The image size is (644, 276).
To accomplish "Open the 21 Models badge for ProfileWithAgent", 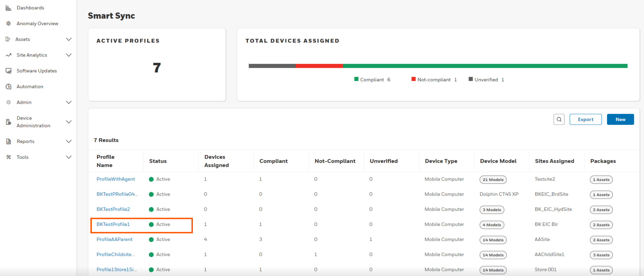I will [493, 180].
